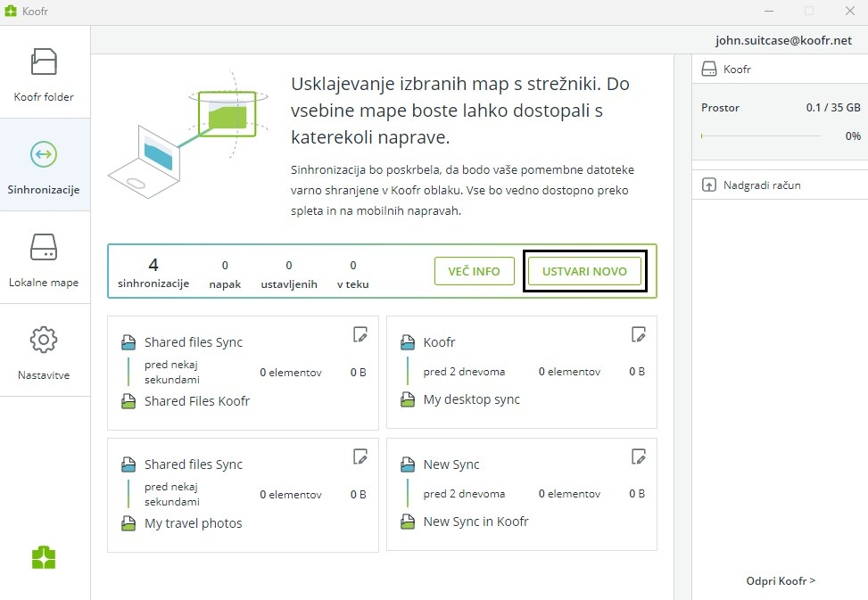Select the My travel photos text
The image size is (868, 600).
point(194,523)
